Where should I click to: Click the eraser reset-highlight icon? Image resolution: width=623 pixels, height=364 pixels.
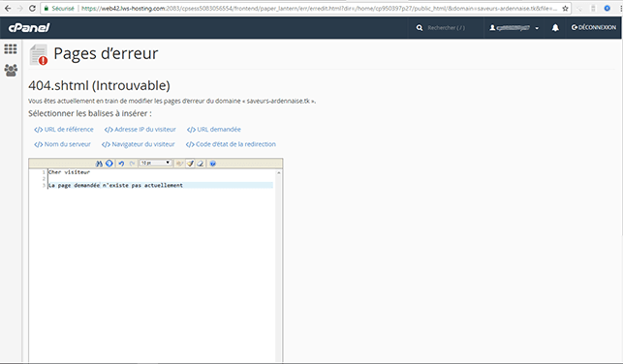pos(201,164)
